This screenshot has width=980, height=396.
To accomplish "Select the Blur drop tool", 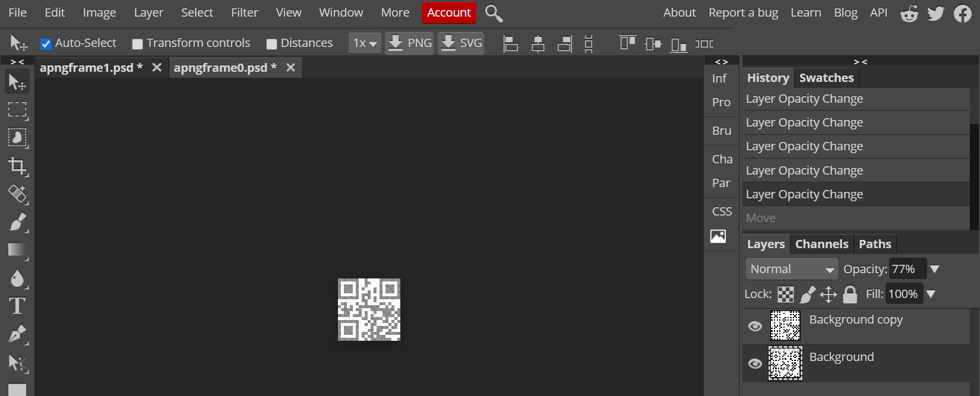I will coord(17,278).
